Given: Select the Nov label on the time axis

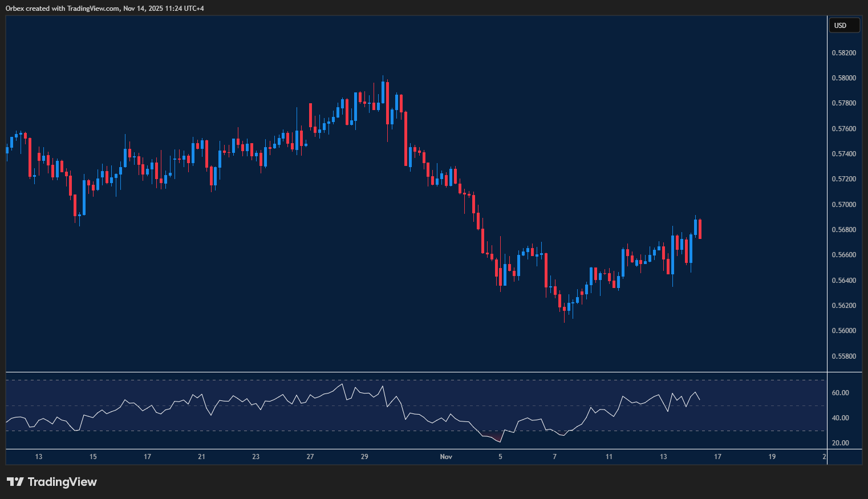Looking at the screenshot, I should click(x=446, y=457).
